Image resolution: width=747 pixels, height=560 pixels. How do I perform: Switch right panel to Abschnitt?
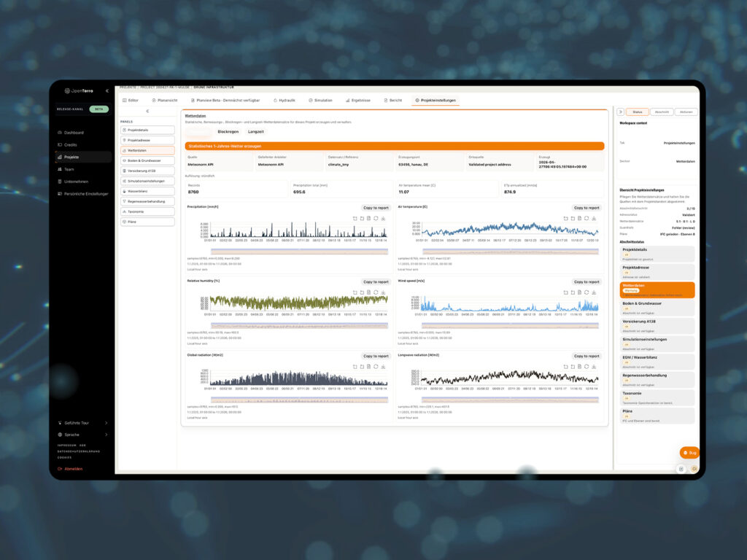point(662,112)
